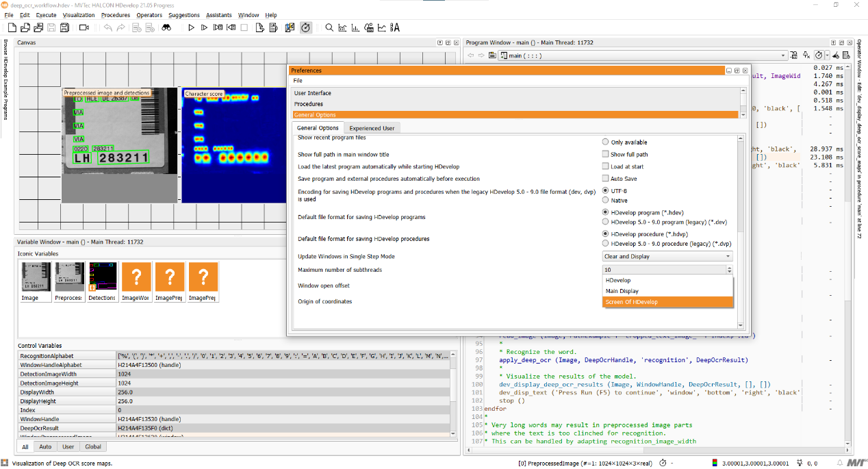This screenshot has width=868, height=469.
Task: Click the DeepOcrResult variable row
Action: 233,428
